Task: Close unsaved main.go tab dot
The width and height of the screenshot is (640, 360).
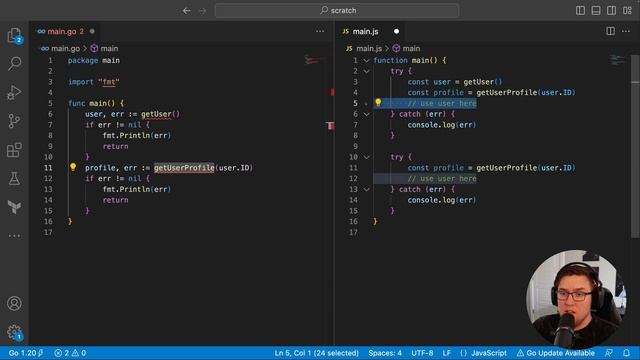Action: [92, 31]
